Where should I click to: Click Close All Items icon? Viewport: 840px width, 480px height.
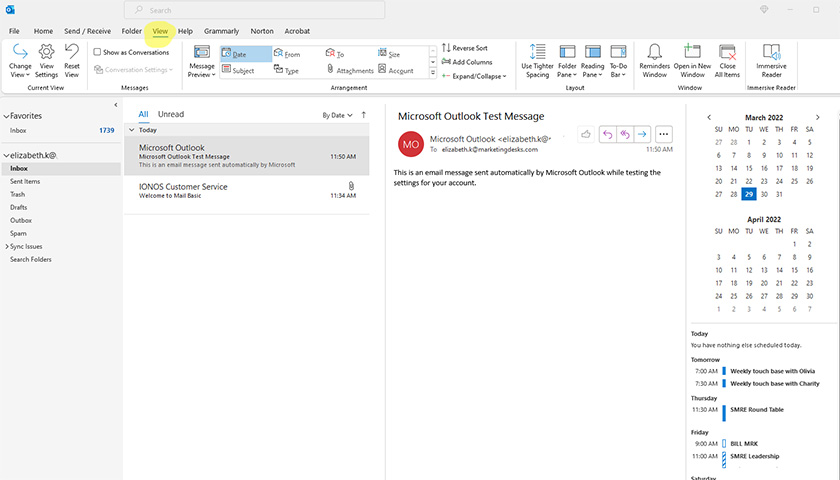coord(727,60)
